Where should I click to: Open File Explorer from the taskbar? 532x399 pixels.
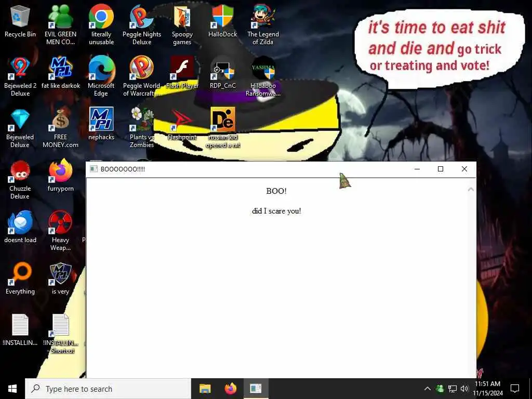point(205,389)
